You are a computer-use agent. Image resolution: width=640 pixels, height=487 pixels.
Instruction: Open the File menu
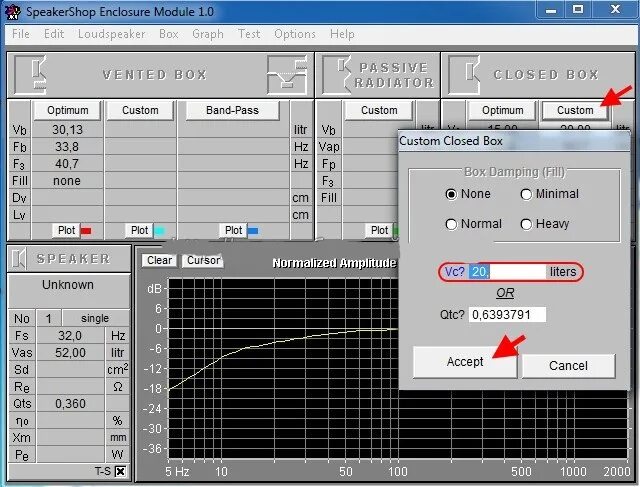21,34
